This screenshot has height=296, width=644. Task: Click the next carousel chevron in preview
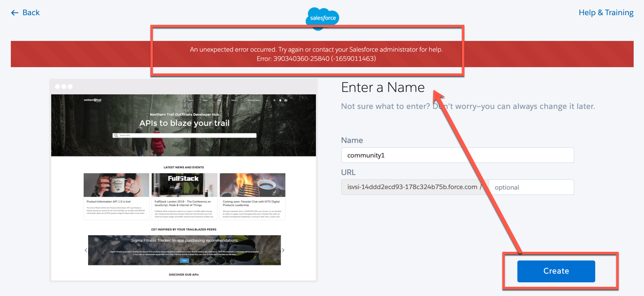(x=283, y=250)
